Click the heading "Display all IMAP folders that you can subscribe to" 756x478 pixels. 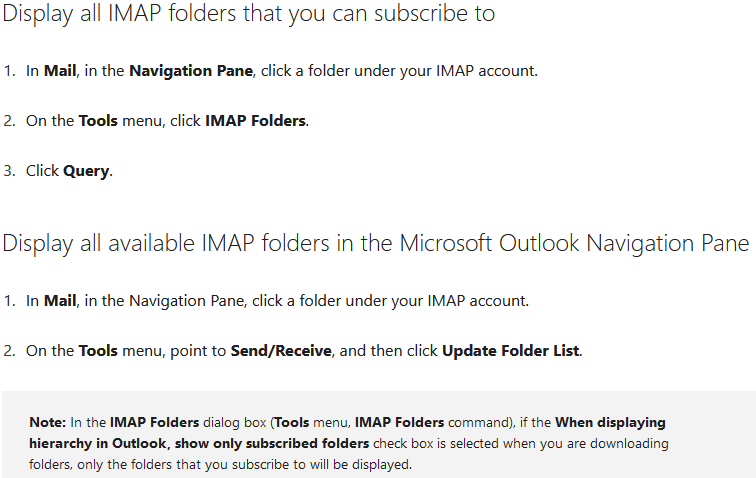point(249,16)
